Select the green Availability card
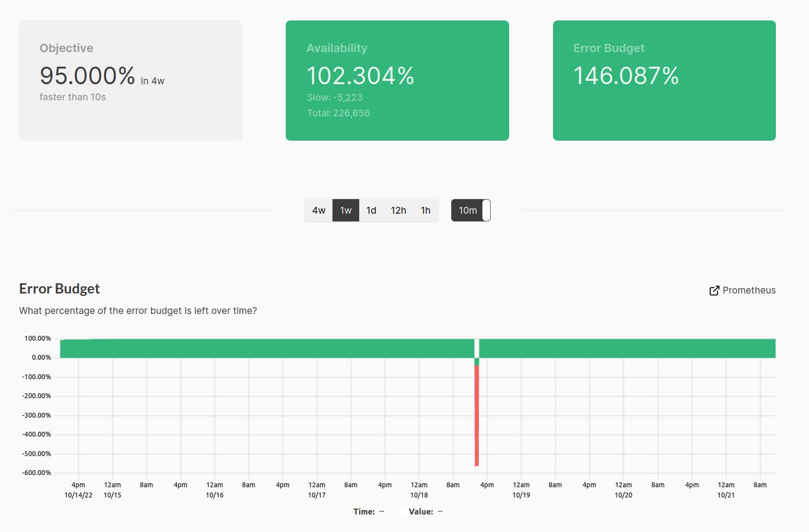This screenshot has height=532, width=809. (x=397, y=80)
